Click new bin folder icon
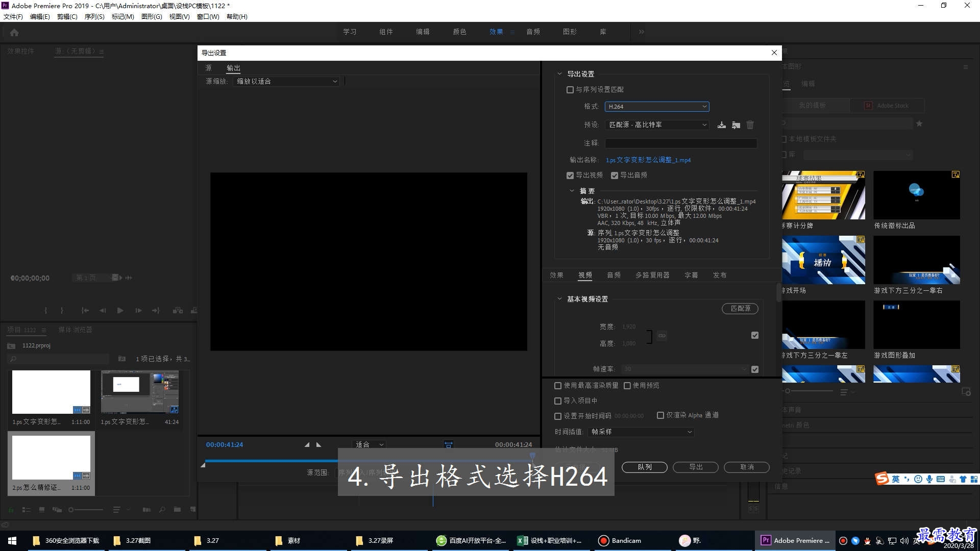 pyautogui.click(x=177, y=510)
